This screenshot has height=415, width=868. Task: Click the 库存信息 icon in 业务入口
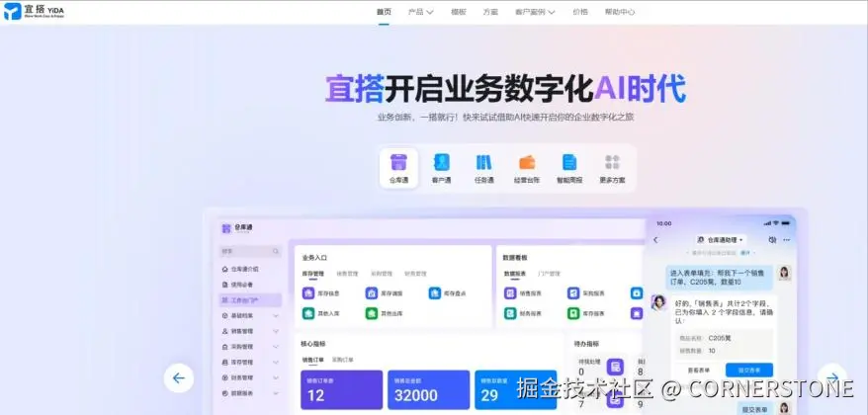click(x=308, y=293)
